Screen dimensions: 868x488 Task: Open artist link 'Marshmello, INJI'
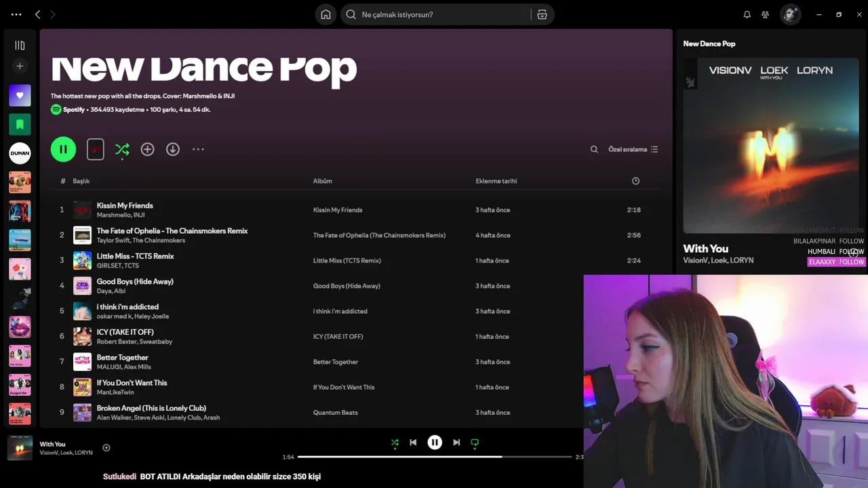(121, 215)
